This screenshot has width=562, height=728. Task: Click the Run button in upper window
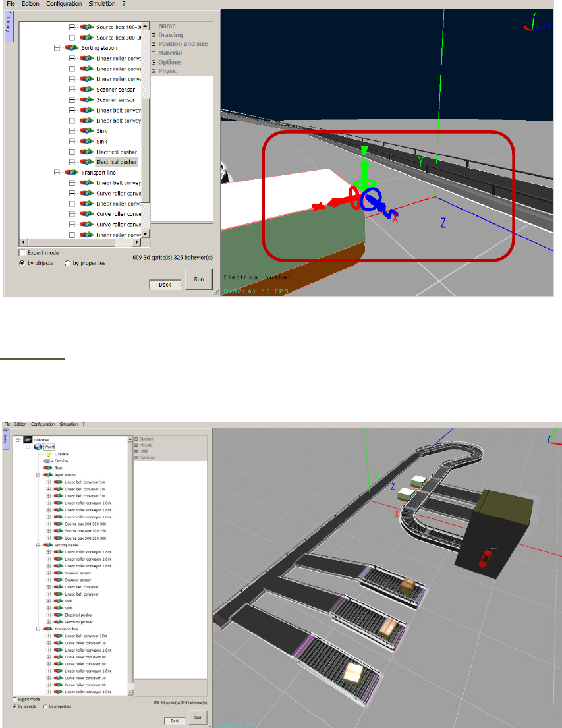[199, 279]
